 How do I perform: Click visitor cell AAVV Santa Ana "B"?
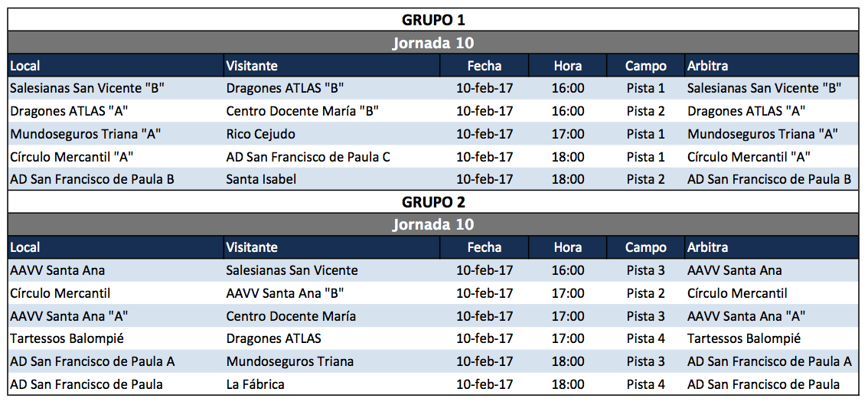click(285, 293)
